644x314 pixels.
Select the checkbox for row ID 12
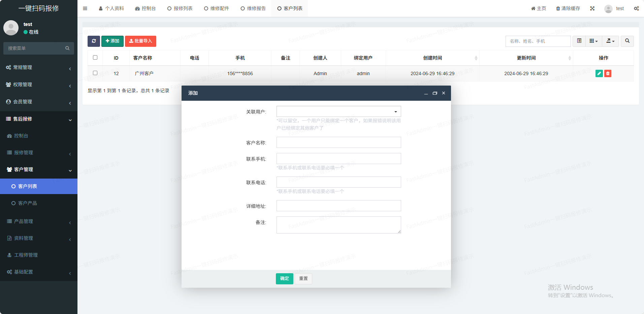pos(95,73)
